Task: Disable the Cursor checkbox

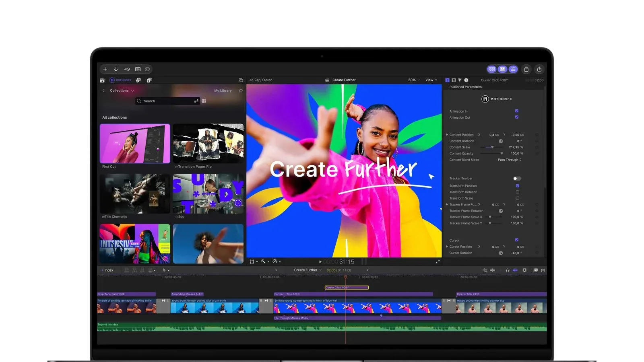Action: tap(517, 240)
